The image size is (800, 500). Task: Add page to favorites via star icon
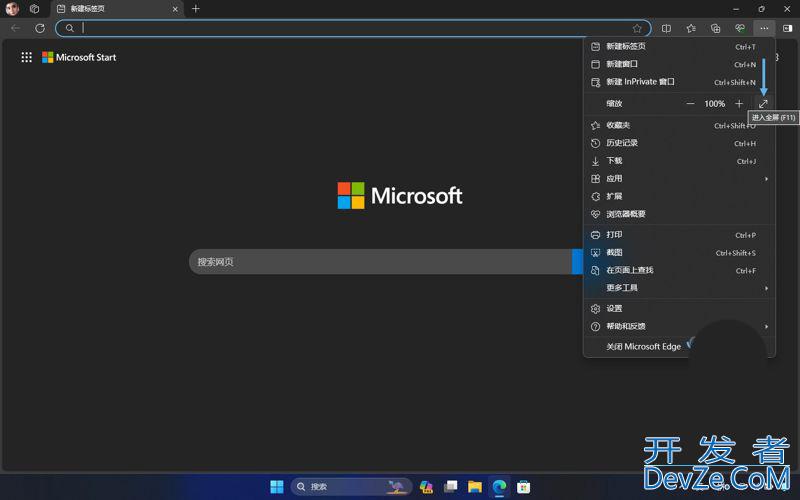coord(637,29)
